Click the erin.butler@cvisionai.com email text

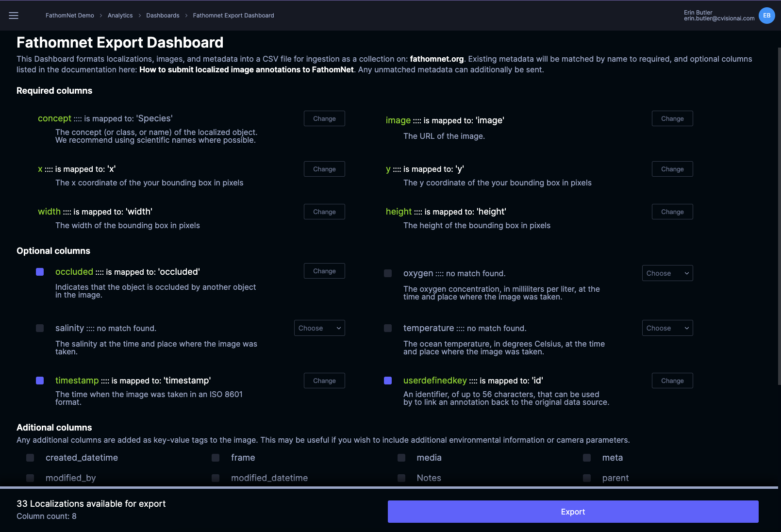pyautogui.click(x=719, y=18)
